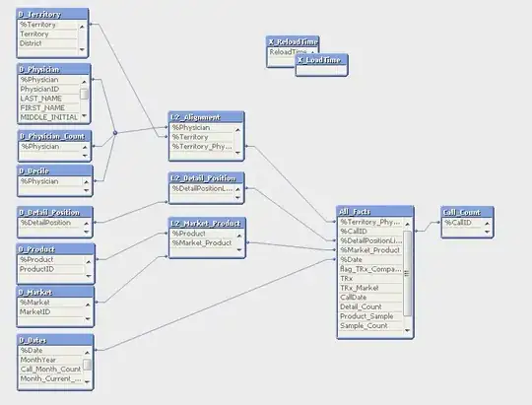
Task: Click the %Physician field in D_Physician table
Action: 49,80
